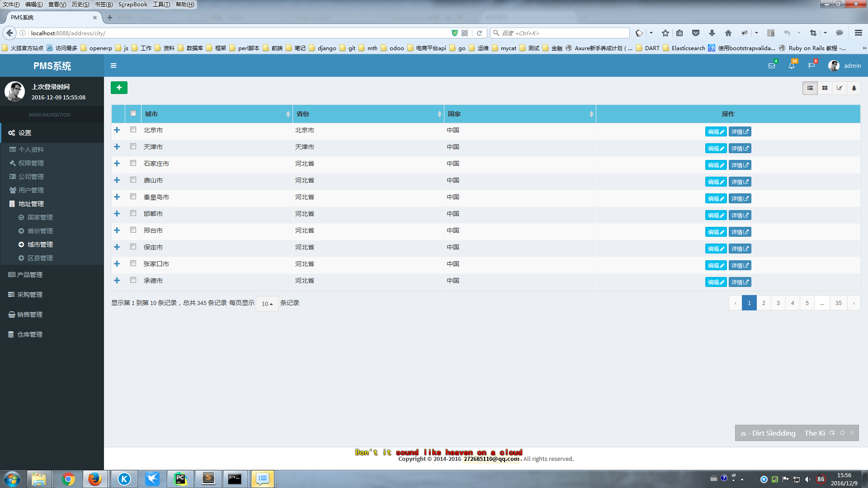Open the 产品管理 sidebar menu
Viewport: 868px width, 488px height.
coord(30,275)
